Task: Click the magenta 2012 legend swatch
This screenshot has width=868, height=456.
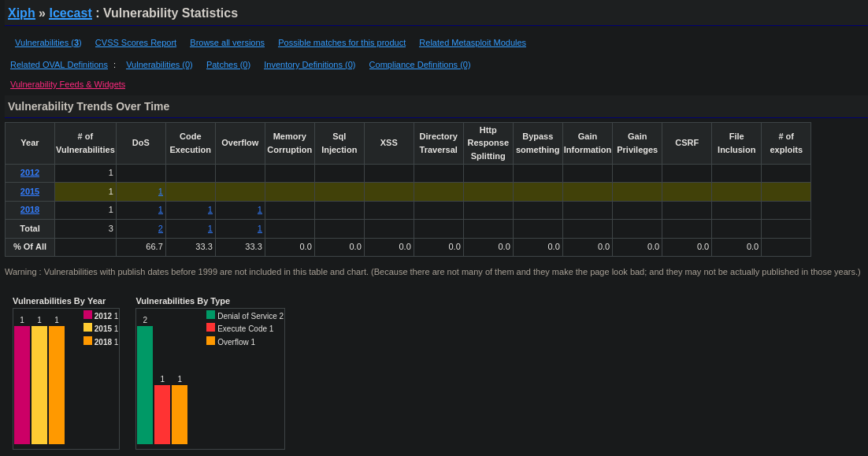Action: pyautogui.click(x=87, y=315)
